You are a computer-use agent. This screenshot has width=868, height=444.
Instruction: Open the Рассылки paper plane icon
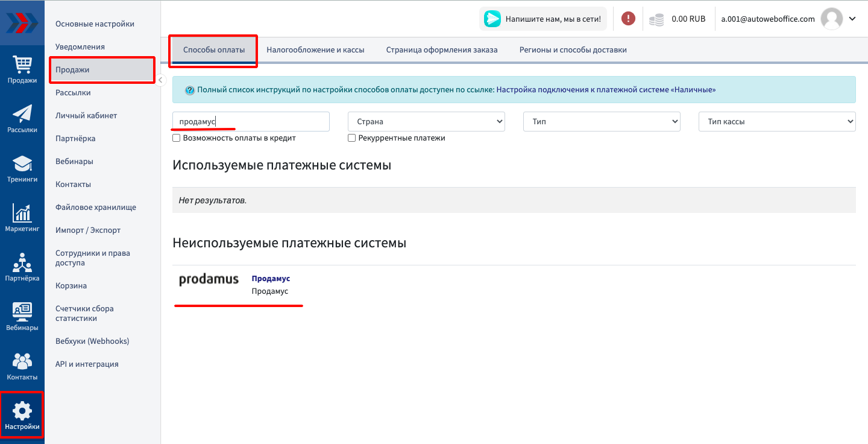[x=22, y=113]
